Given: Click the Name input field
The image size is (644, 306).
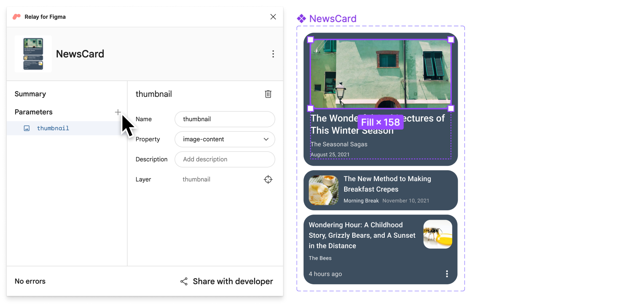Looking at the screenshot, I should click(225, 119).
